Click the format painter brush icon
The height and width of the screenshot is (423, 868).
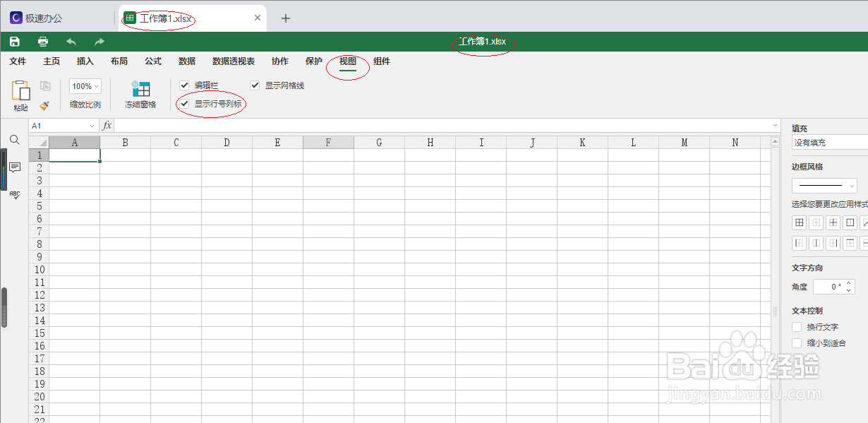[44, 105]
